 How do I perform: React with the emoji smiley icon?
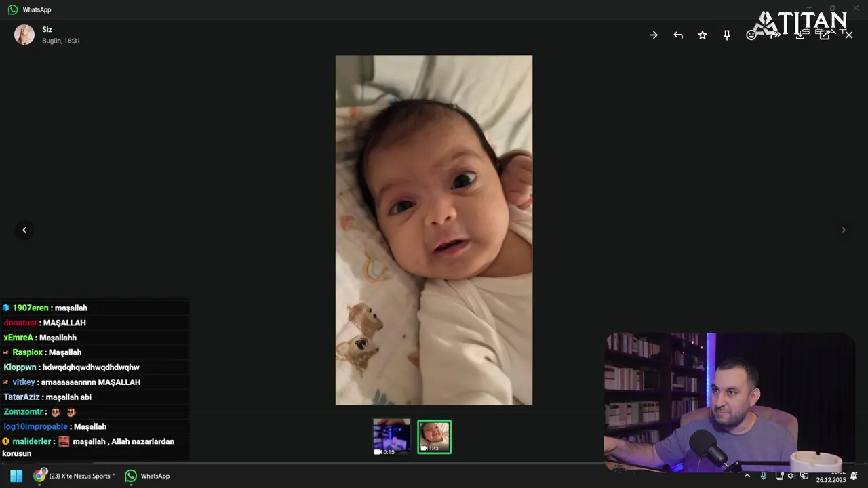751,35
